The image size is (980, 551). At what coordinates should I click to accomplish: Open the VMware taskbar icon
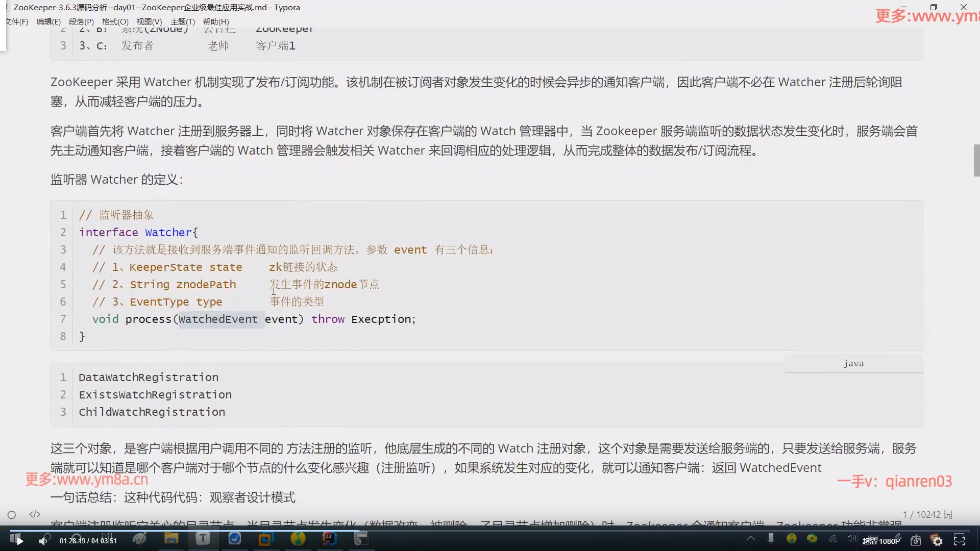(x=266, y=538)
